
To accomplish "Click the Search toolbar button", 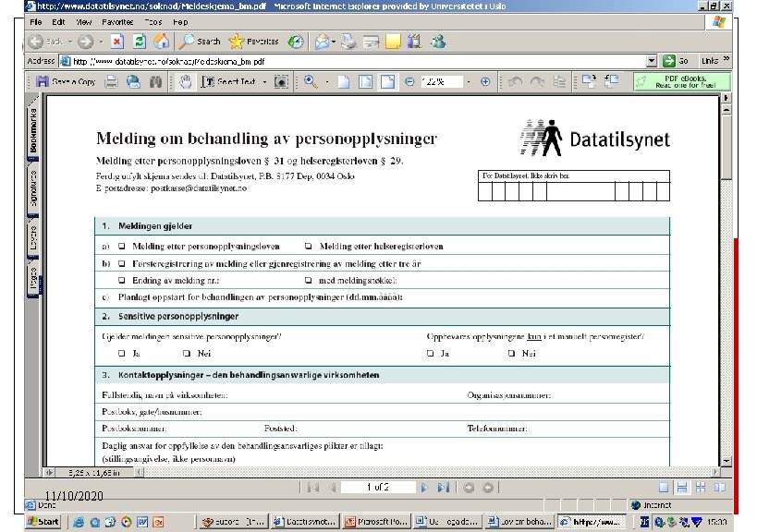I will [x=200, y=42].
